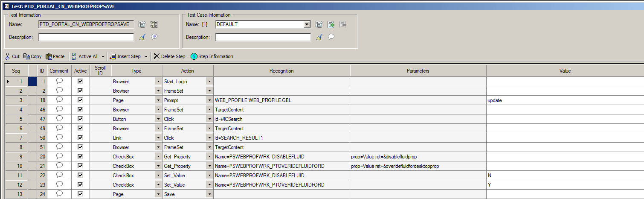
Task: Open comment bubble for step Seq 5
Action: click(59, 119)
